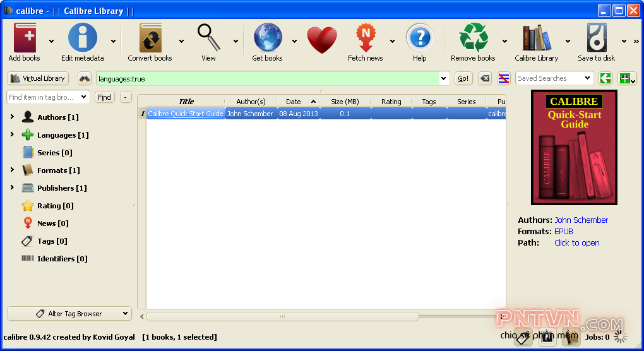
Task: Open the Get books globe icon
Action: click(x=267, y=38)
